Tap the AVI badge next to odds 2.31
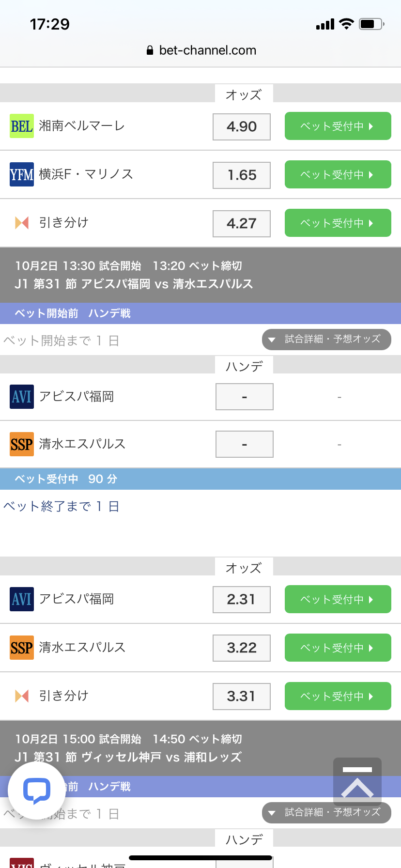The height and width of the screenshot is (868, 401). click(x=22, y=599)
